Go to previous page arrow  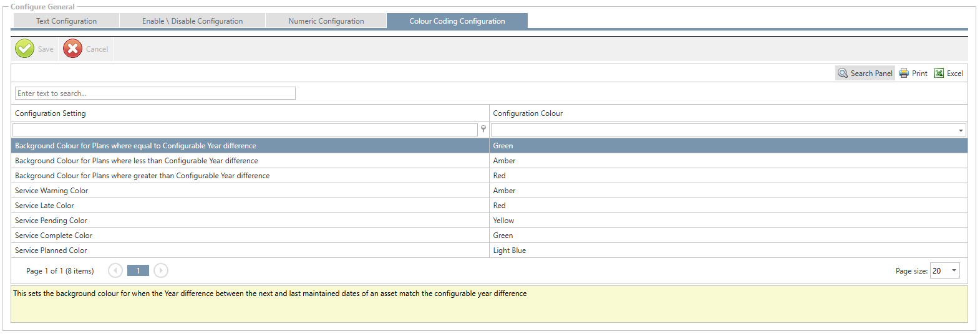click(x=115, y=270)
